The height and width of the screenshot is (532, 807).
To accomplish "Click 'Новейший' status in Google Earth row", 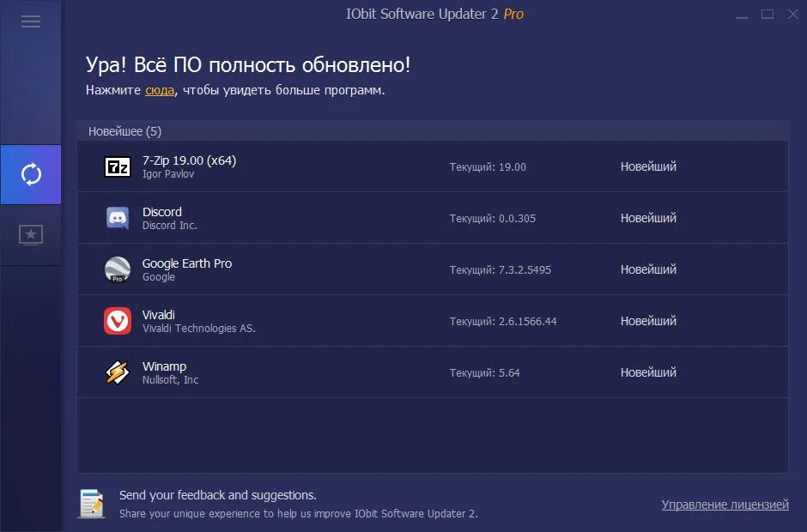I will pyautogui.click(x=648, y=269).
